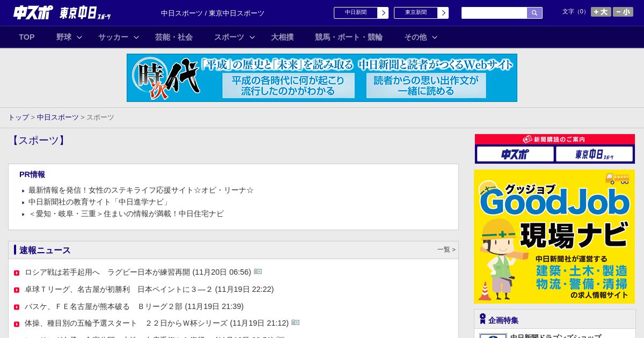This screenshot has height=338, width=644.
Task: Click the camera icon beside the 体操 article
Action: pos(296,322)
